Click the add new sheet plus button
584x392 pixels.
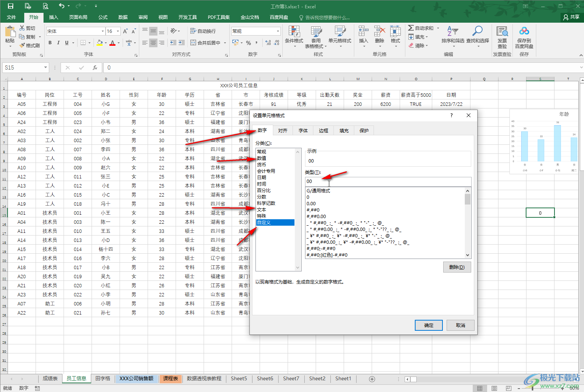coord(372,379)
